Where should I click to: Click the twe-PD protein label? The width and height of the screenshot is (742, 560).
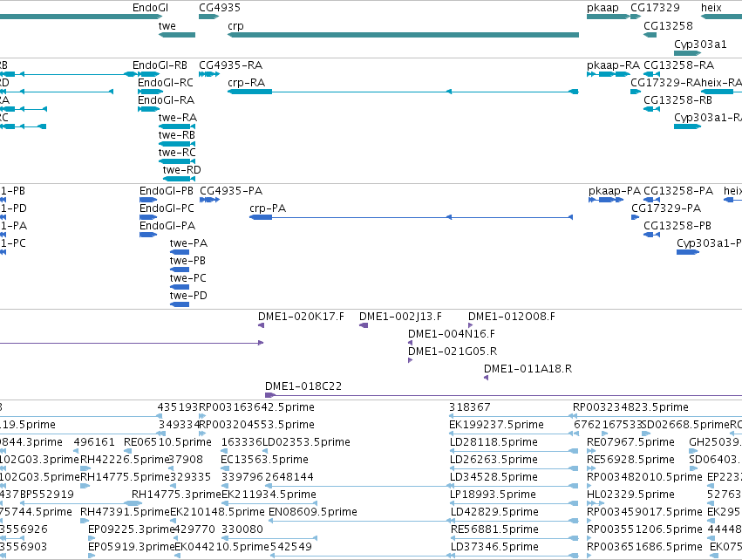tap(188, 296)
